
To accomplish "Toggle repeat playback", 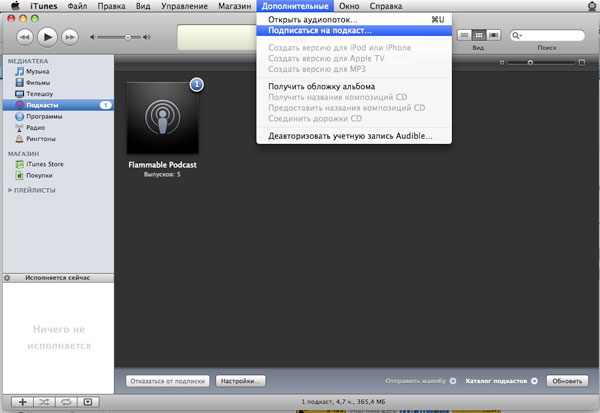I will (x=66, y=402).
